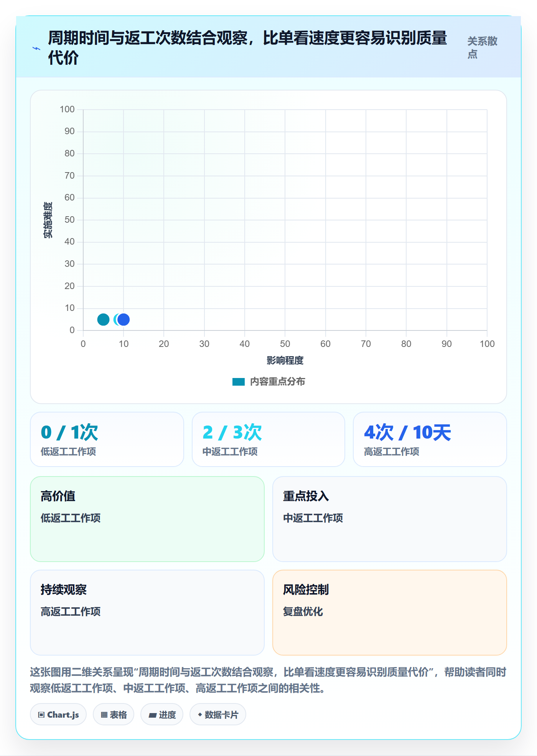Click the Chart.js tag chip
This screenshot has height=756, width=537.
click(x=58, y=715)
